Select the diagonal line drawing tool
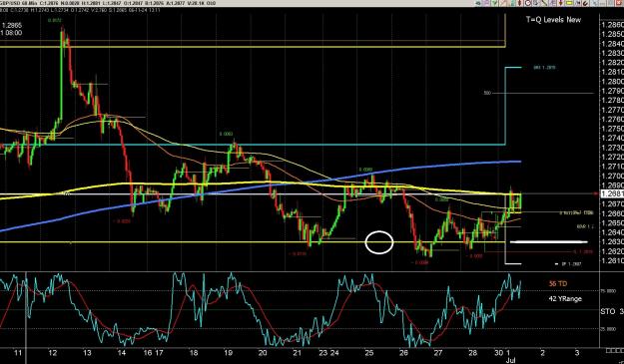624x364 pixels. [544, 3]
